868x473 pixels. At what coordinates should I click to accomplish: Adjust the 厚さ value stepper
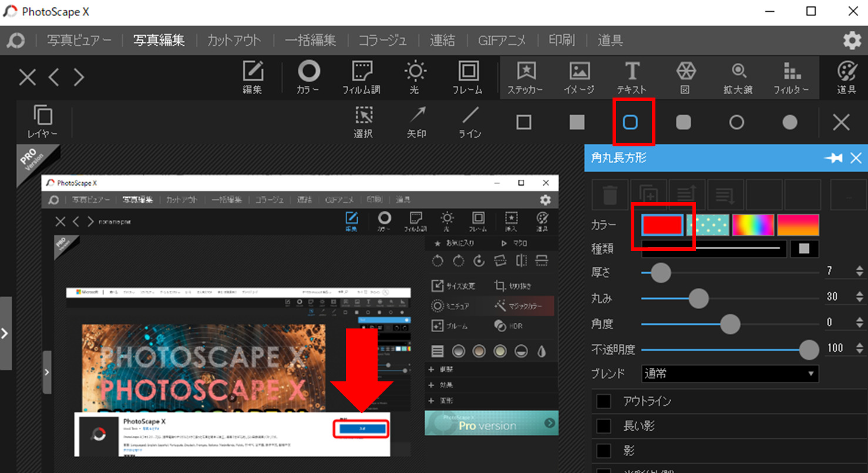[x=859, y=271]
